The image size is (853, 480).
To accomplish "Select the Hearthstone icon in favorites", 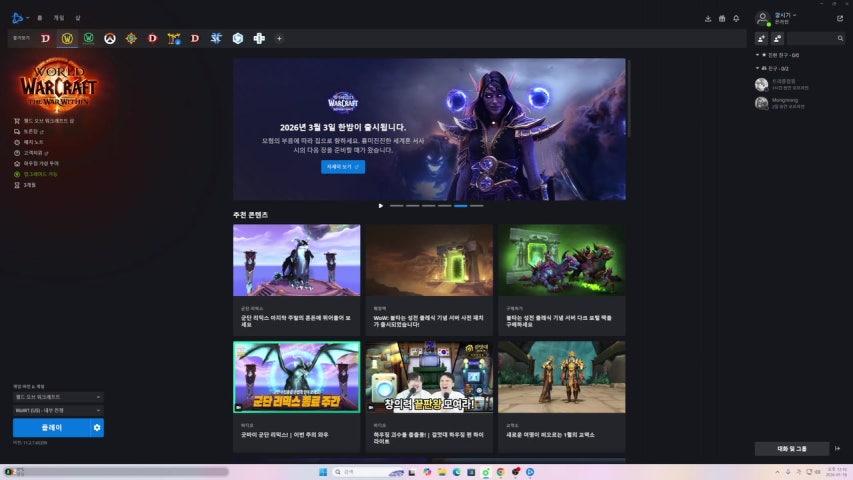I will coord(131,38).
